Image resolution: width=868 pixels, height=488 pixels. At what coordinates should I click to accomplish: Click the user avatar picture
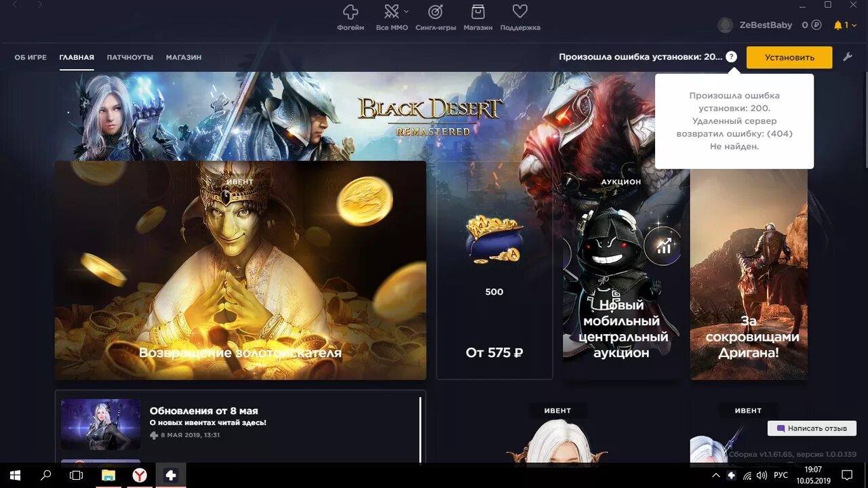click(726, 25)
